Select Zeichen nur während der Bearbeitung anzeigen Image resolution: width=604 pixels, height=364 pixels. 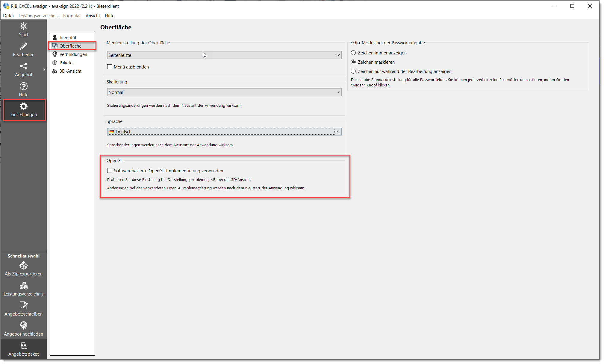click(x=353, y=71)
